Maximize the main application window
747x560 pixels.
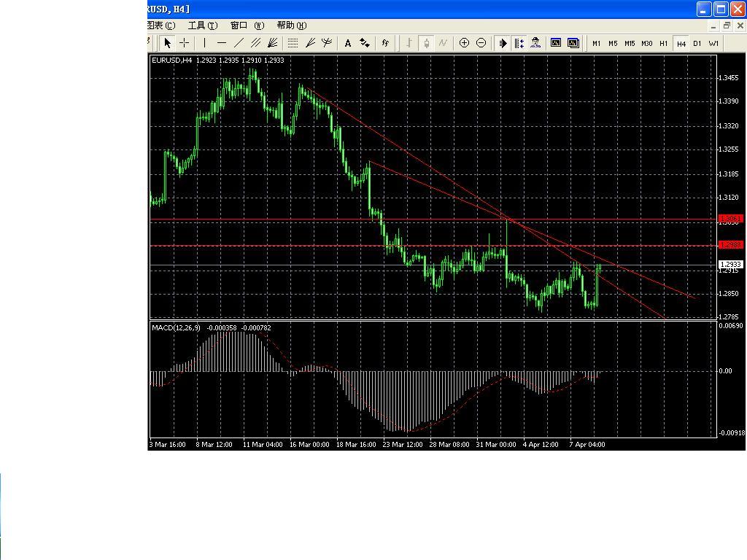[721, 9]
